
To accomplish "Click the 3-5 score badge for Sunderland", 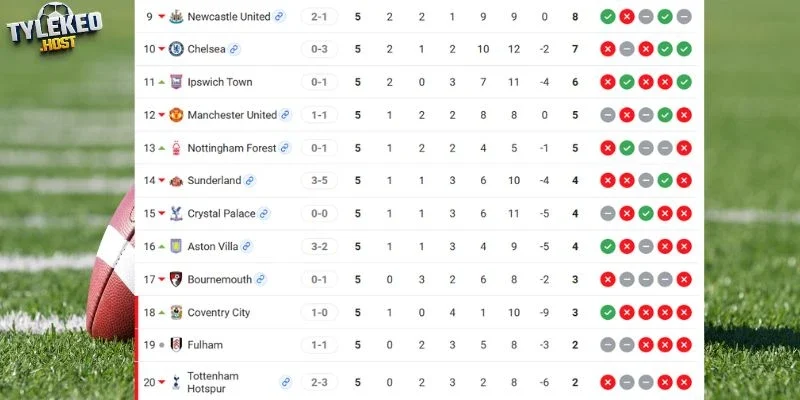I will [319, 181].
